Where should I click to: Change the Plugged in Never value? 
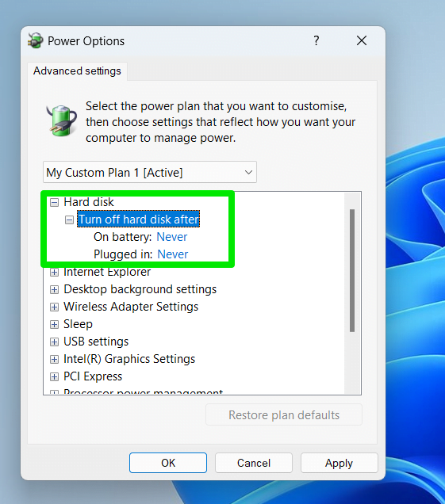[172, 254]
